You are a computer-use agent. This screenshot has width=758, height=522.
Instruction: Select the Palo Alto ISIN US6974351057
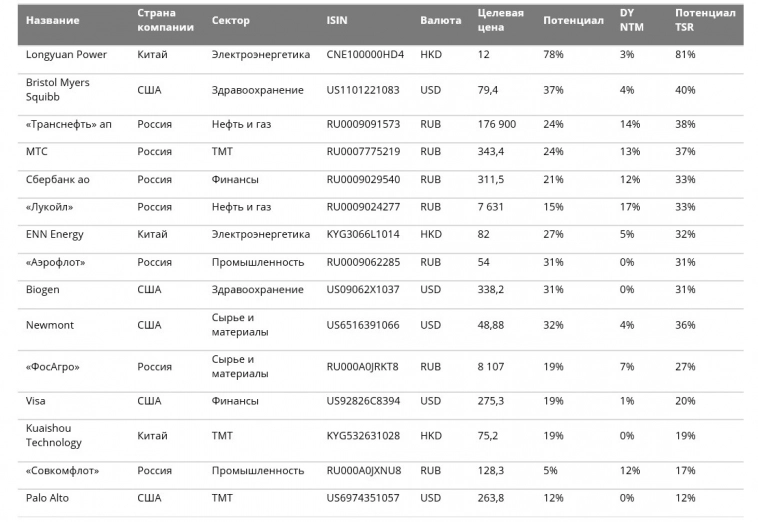[362, 497]
